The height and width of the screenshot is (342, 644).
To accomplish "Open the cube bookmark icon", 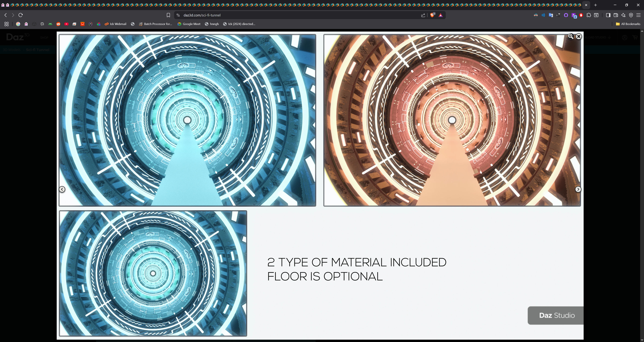I will [x=34, y=24].
